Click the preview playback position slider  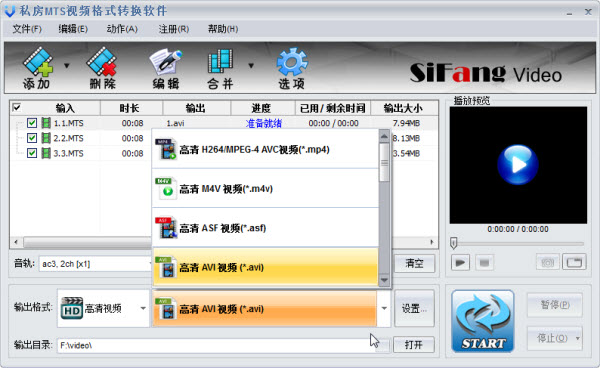pos(517,243)
